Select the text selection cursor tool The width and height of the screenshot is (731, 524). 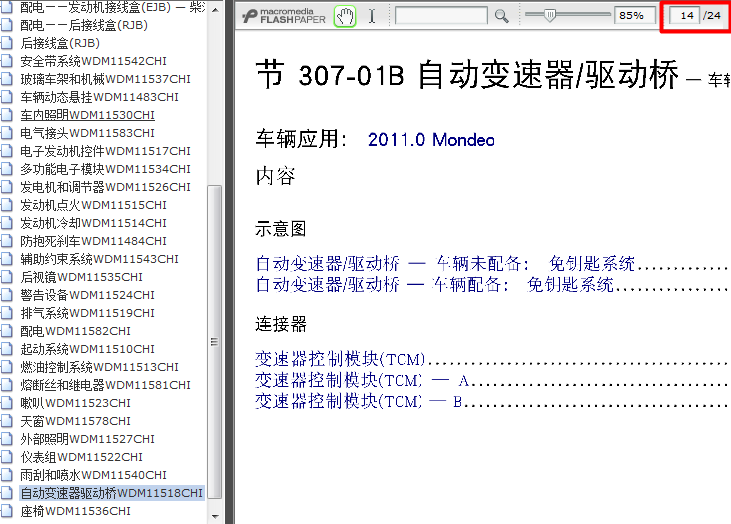pos(372,16)
